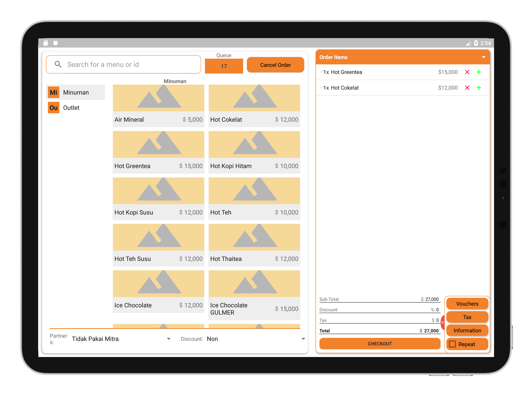Click the search magnifier icon
Screen dimensions: 532x395
(58, 64)
